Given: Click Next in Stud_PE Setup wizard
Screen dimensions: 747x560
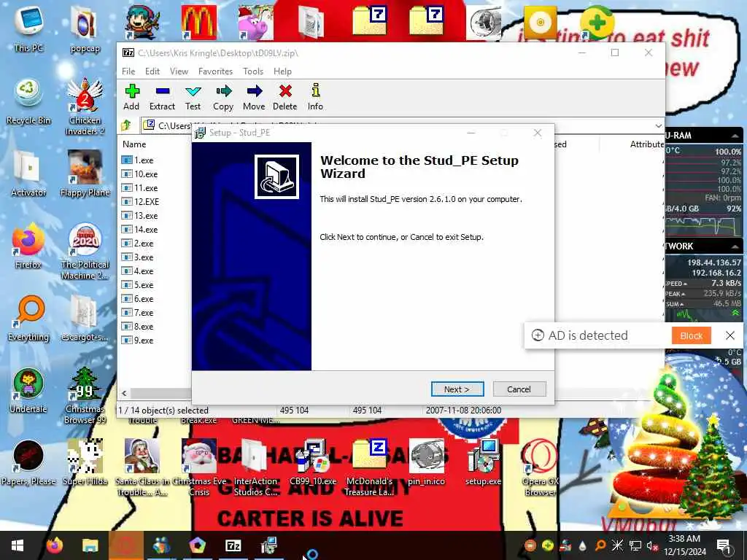Looking at the screenshot, I should pos(457,389).
